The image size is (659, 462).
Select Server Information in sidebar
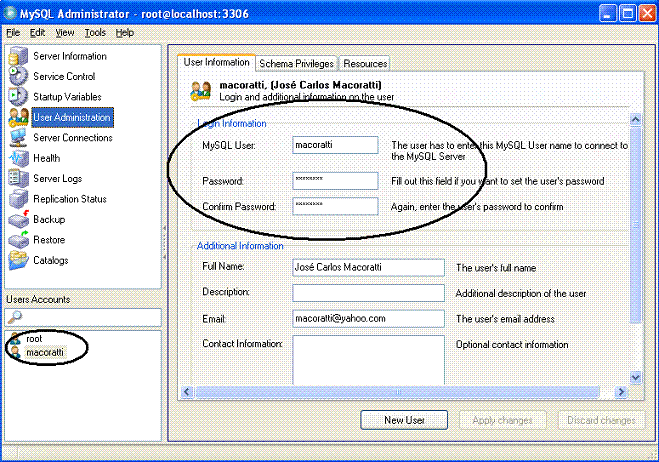point(70,56)
